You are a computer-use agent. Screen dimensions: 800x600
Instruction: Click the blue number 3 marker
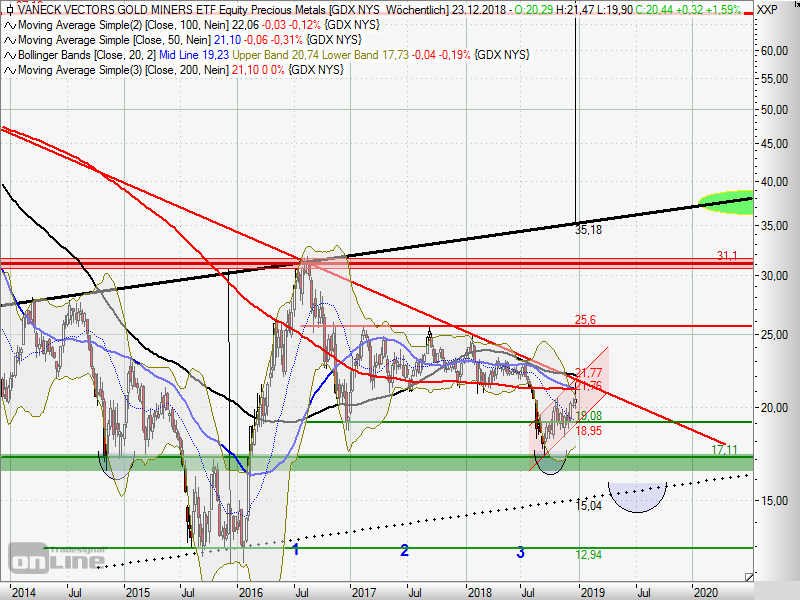(x=520, y=552)
